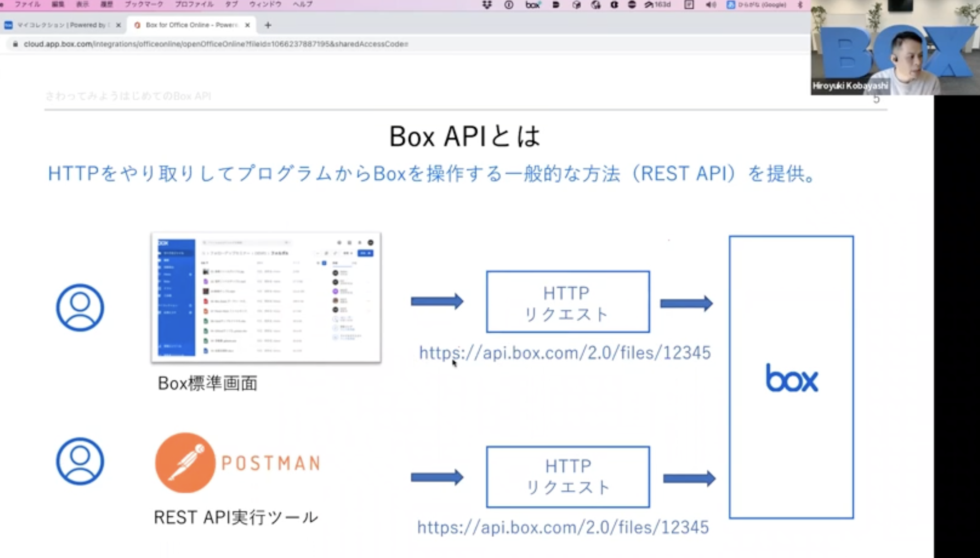Image resolution: width=980 pixels, height=558 pixels.
Task: Click the black D-shaped menu bar icon
Action: tap(555, 5)
